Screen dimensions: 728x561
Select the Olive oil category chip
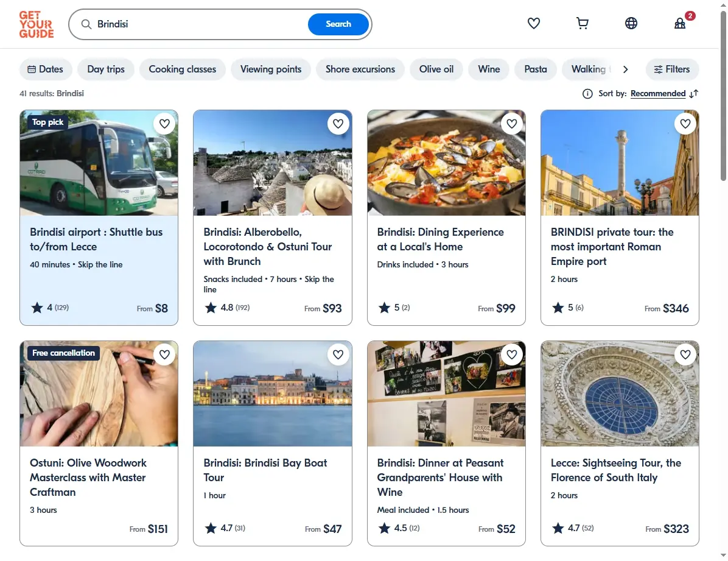pos(436,69)
